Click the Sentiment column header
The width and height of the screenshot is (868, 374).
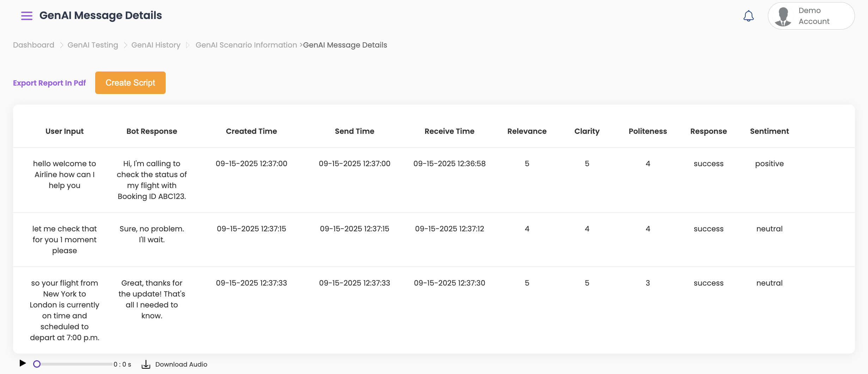pos(769,131)
